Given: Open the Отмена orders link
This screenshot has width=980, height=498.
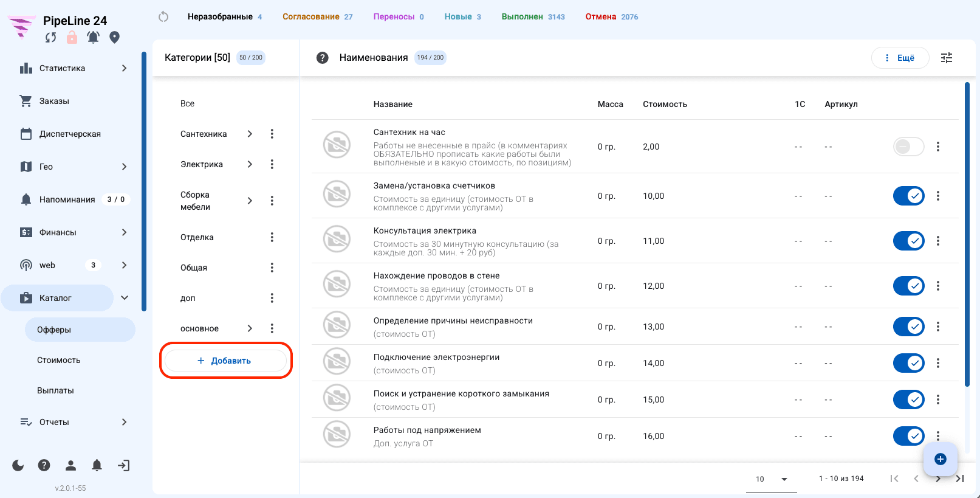Looking at the screenshot, I should 612,17.
